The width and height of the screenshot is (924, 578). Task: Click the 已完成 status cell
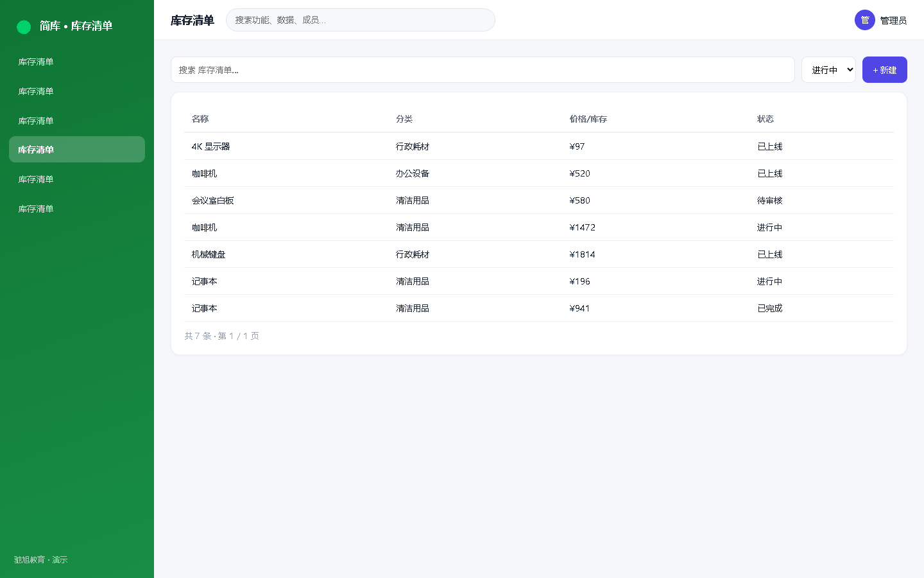click(769, 308)
